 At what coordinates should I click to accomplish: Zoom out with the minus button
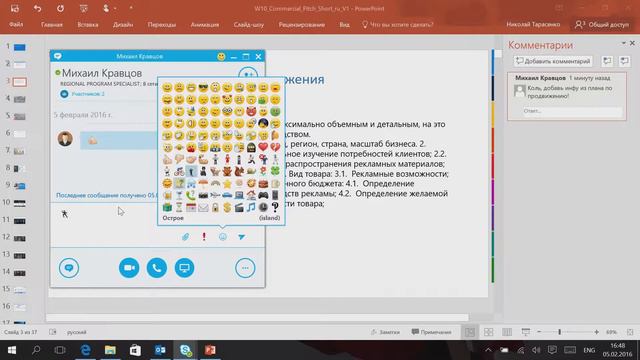pos(539,332)
